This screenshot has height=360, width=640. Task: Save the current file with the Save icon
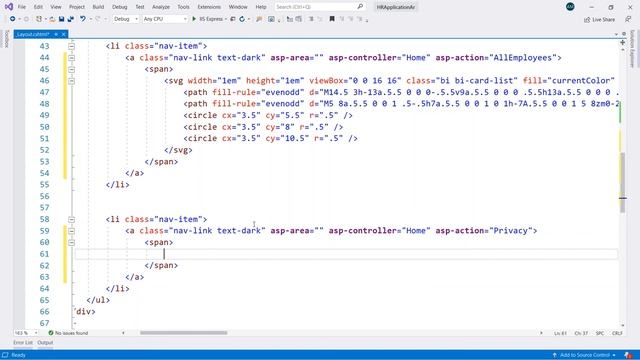click(61, 19)
